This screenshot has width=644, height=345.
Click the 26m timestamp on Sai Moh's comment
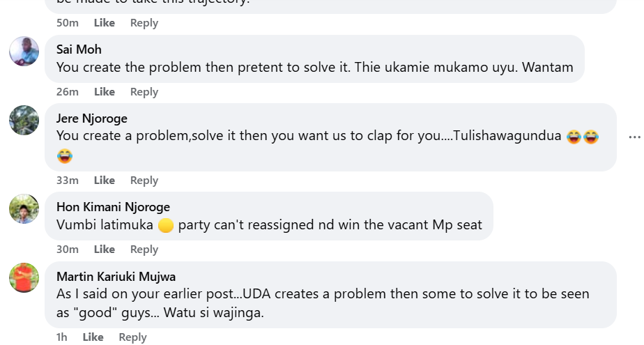pos(68,92)
